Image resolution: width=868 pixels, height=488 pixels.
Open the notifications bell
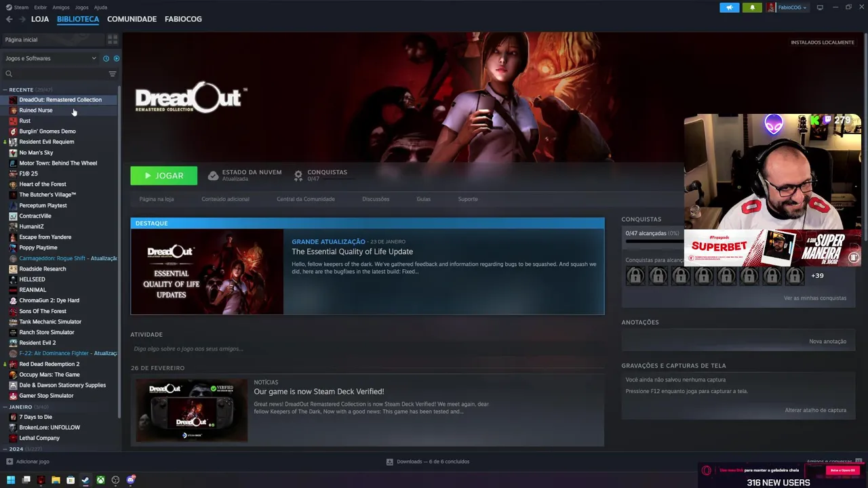752,7
